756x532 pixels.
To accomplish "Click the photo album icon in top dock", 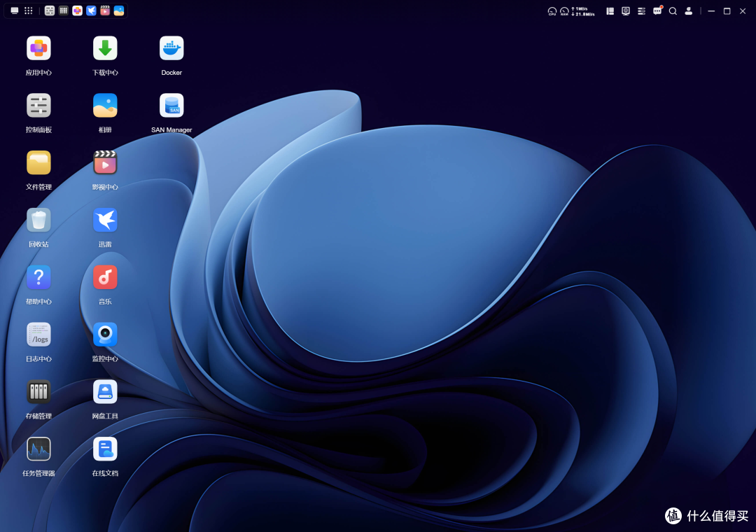I will [119, 10].
